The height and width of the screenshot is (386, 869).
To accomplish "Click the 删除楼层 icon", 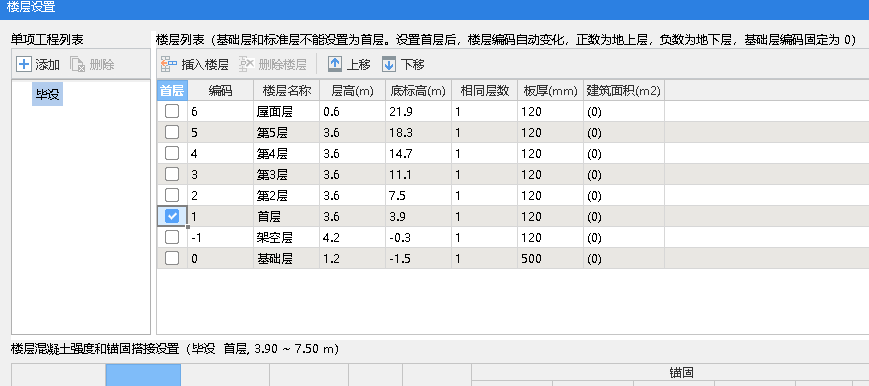I will 247,64.
